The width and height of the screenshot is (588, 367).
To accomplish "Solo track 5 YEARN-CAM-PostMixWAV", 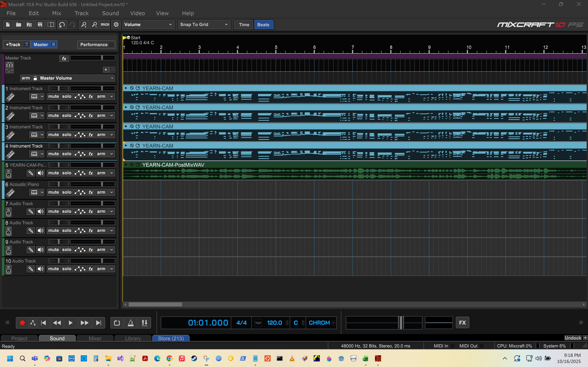I will 67,173.
